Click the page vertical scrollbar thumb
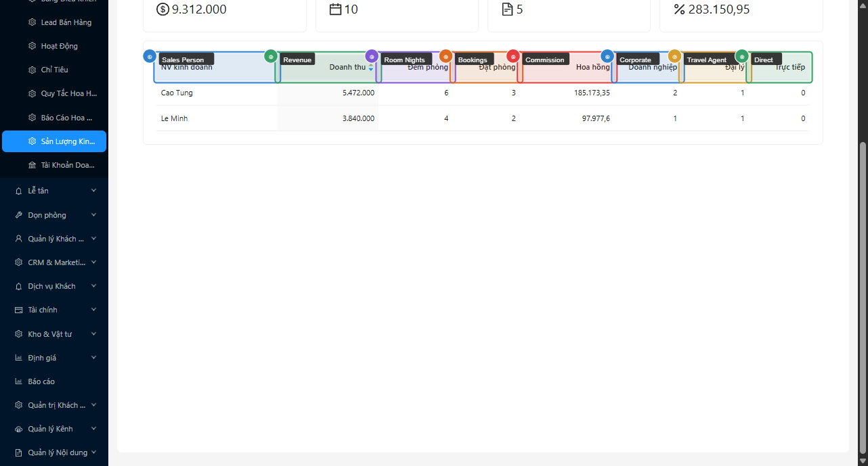Screen dimensions: 868x466 pos(863,298)
